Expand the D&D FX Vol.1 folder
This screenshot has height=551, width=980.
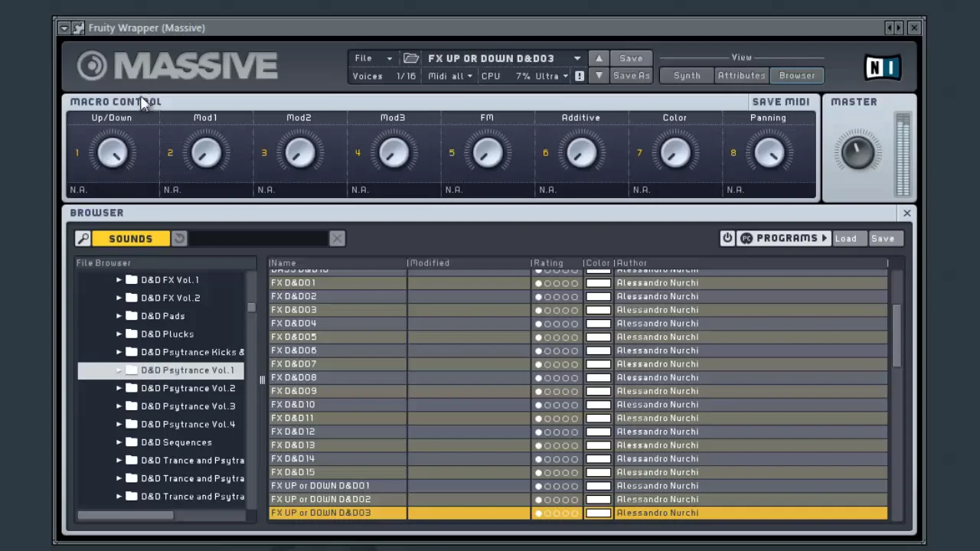119,279
